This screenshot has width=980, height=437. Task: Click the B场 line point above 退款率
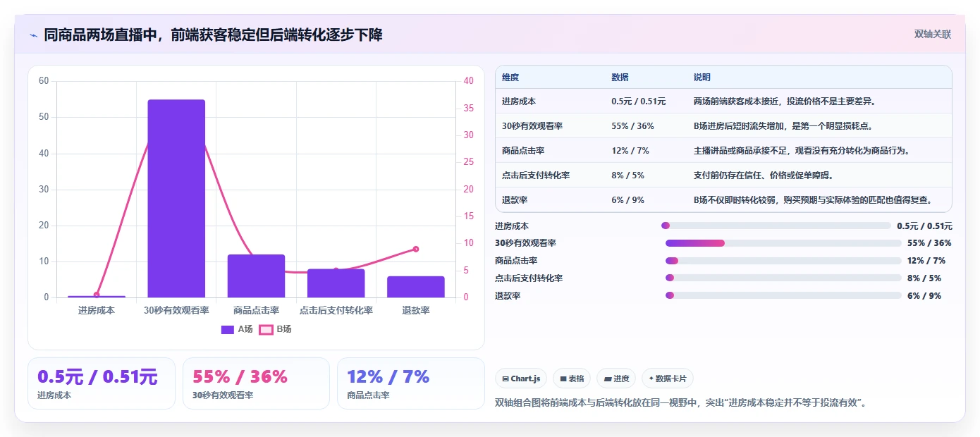[416, 249]
